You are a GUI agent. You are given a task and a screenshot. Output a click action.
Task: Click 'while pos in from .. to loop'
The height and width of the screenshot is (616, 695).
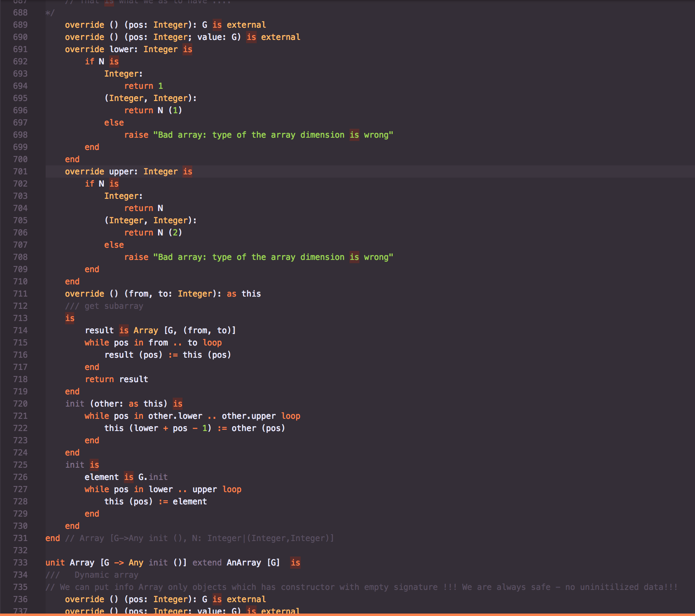click(x=153, y=343)
